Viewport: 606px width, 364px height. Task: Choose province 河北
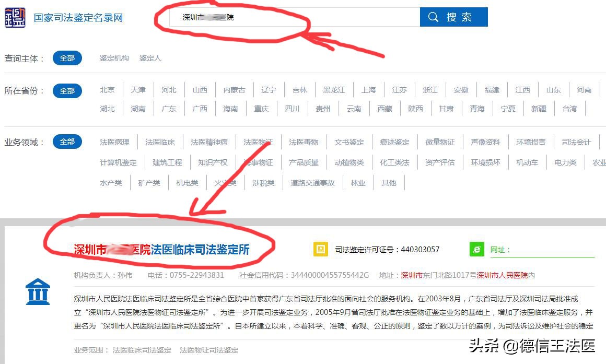pyautogui.click(x=169, y=90)
